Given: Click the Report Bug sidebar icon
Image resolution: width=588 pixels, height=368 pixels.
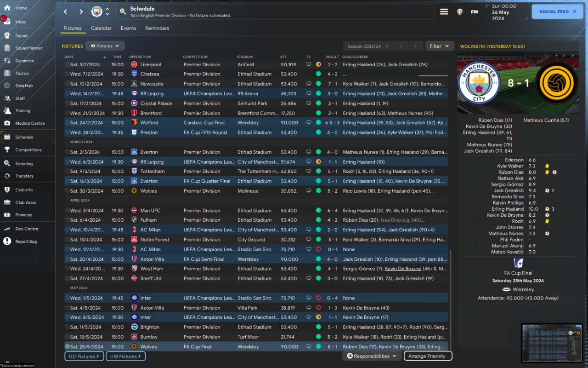Looking at the screenshot, I should click(x=7, y=241).
